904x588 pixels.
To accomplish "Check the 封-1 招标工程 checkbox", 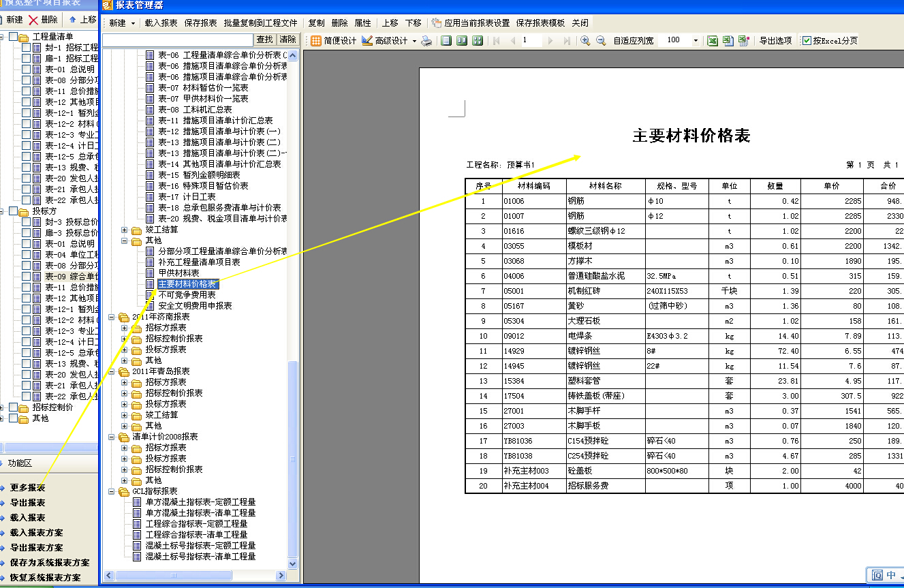I will click(x=27, y=48).
